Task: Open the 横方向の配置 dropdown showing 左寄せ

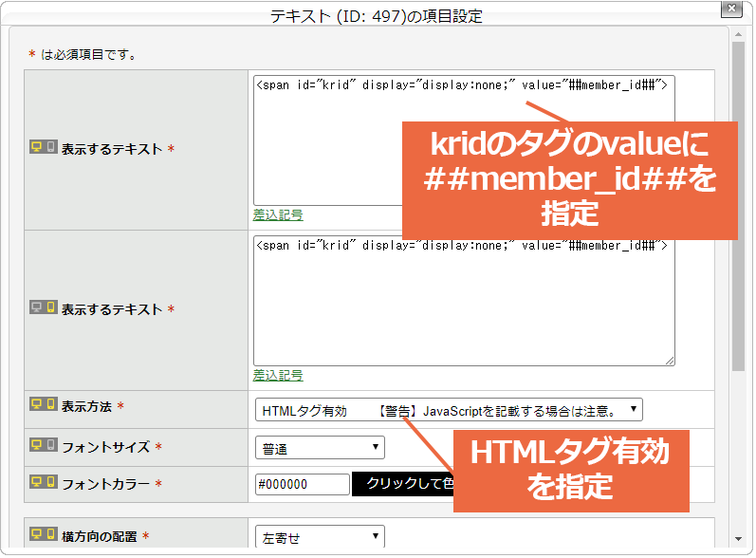Action: click(x=320, y=536)
